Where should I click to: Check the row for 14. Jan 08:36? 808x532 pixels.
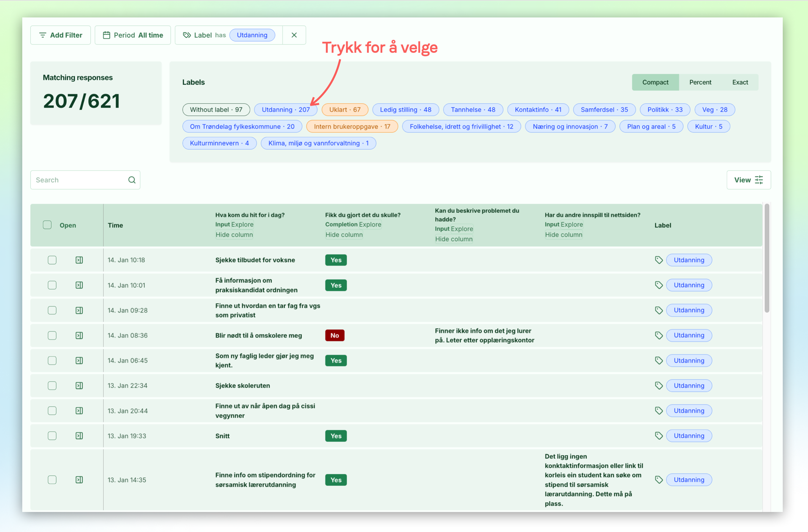(52, 335)
